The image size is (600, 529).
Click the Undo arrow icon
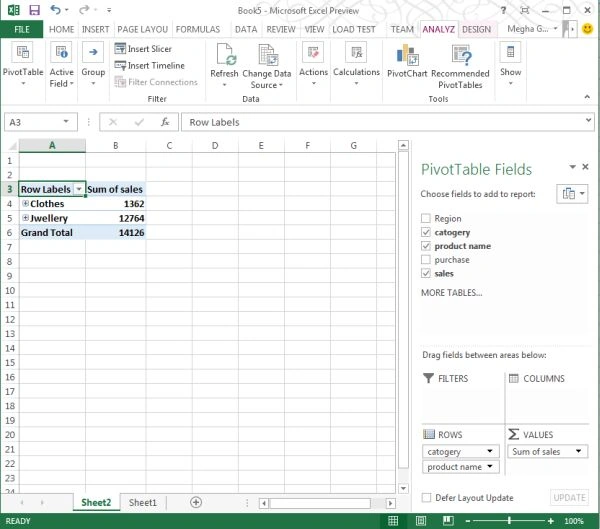click(55, 10)
